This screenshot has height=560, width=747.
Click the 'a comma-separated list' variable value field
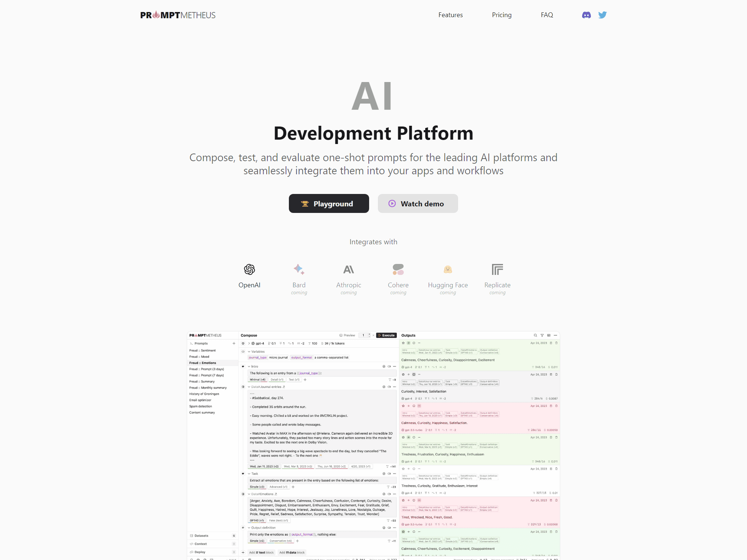[331, 358]
